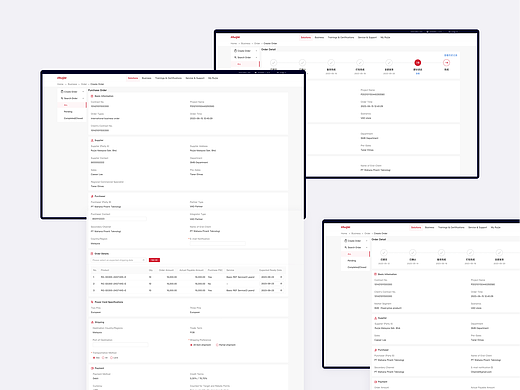This screenshot has height=390, width=520.
Task: Open the expected shipping date dropdown
Action: [119, 260]
